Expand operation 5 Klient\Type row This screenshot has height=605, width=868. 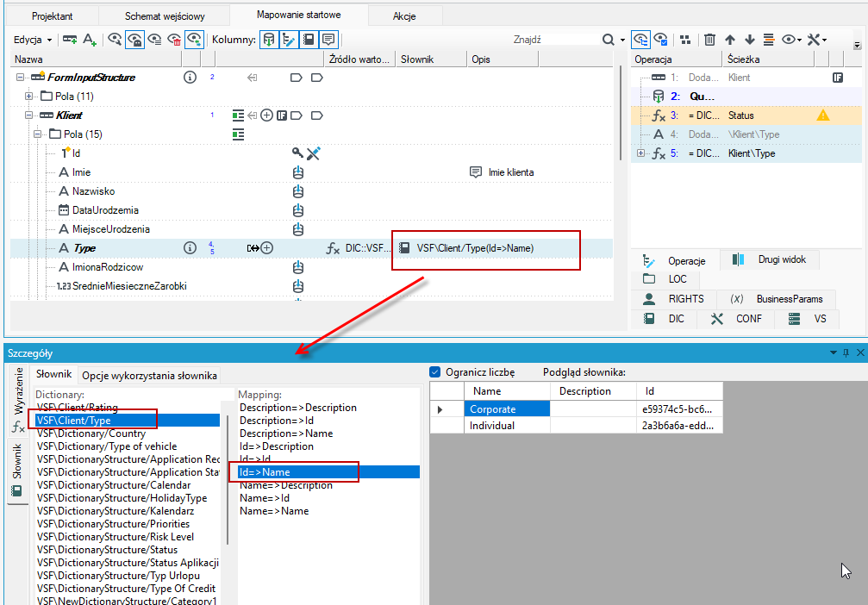(641, 153)
